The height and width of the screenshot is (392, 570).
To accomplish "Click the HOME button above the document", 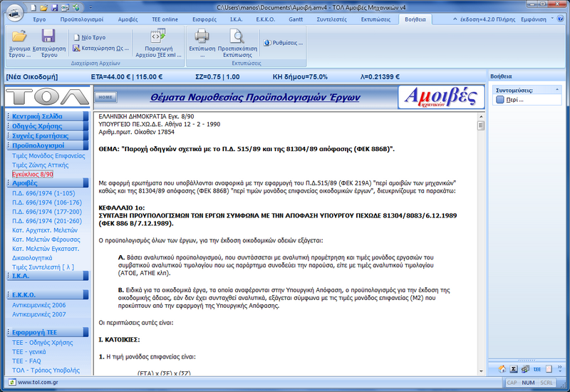I will (105, 97).
